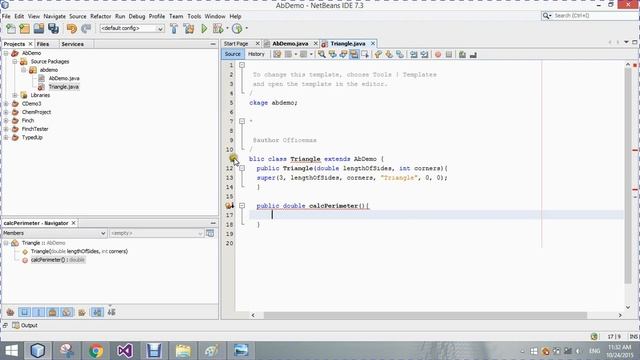Click the Source view button
The image size is (640, 360).
coord(232,54)
